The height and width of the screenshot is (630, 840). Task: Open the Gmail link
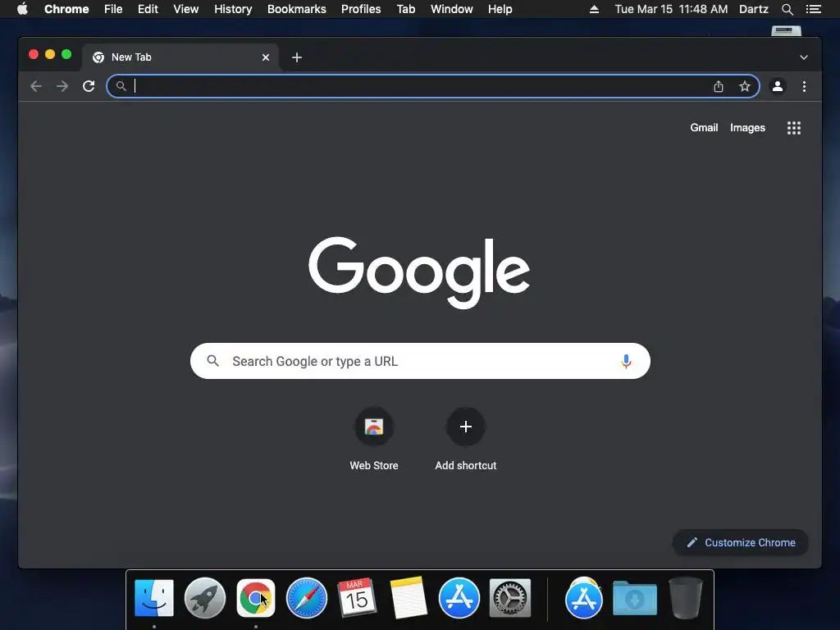click(x=704, y=127)
